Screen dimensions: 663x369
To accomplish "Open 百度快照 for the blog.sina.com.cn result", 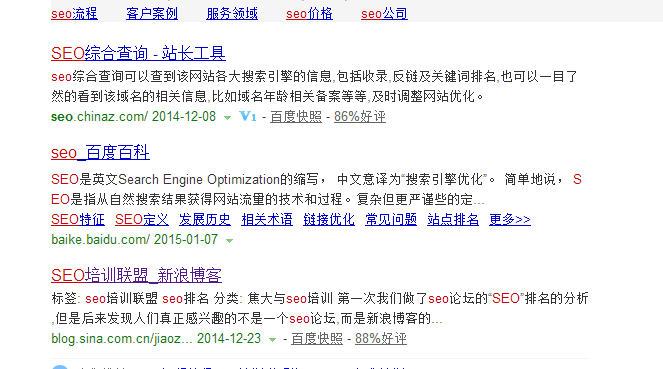I will 317,339.
